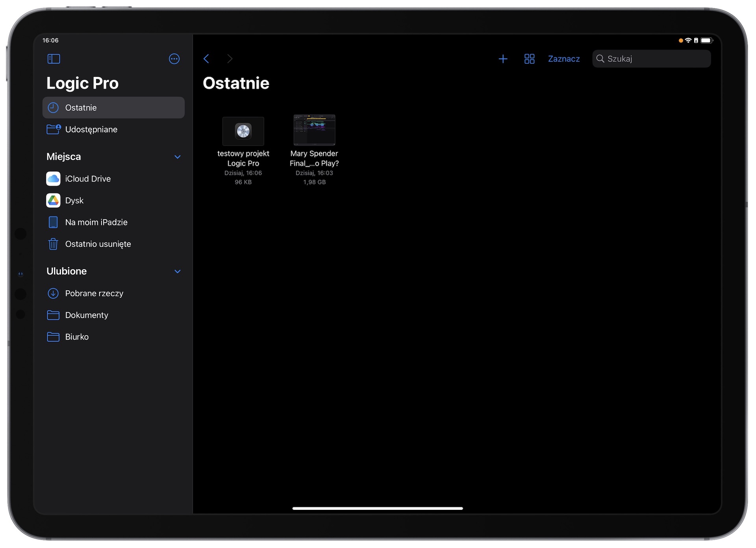Open Google Dysk location
The width and height of the screenshot is (756, 548).
(113, 201)
